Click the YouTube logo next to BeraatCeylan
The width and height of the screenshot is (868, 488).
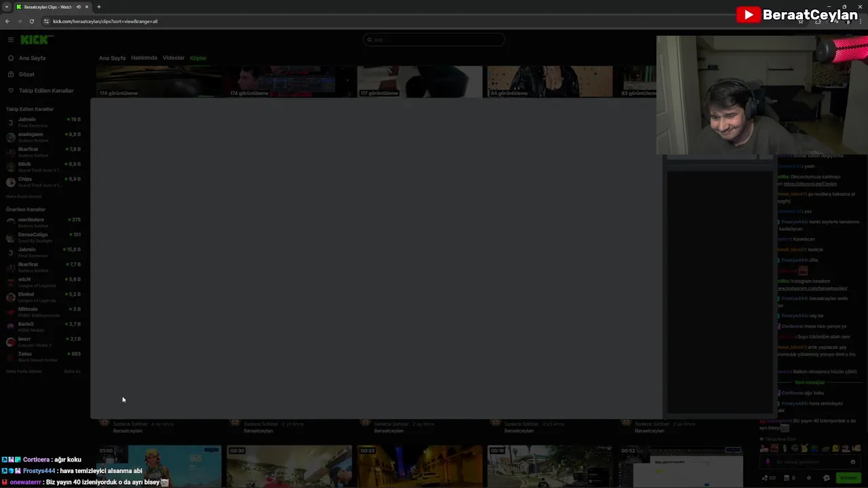click(748, 15)
